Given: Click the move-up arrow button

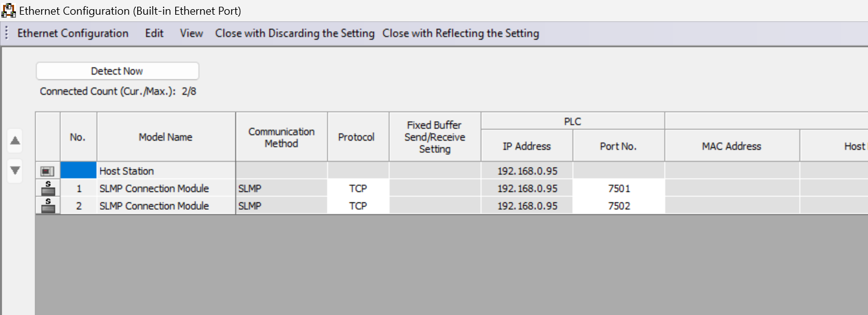Looking at the screenshot, I should (x=15, y=141).
